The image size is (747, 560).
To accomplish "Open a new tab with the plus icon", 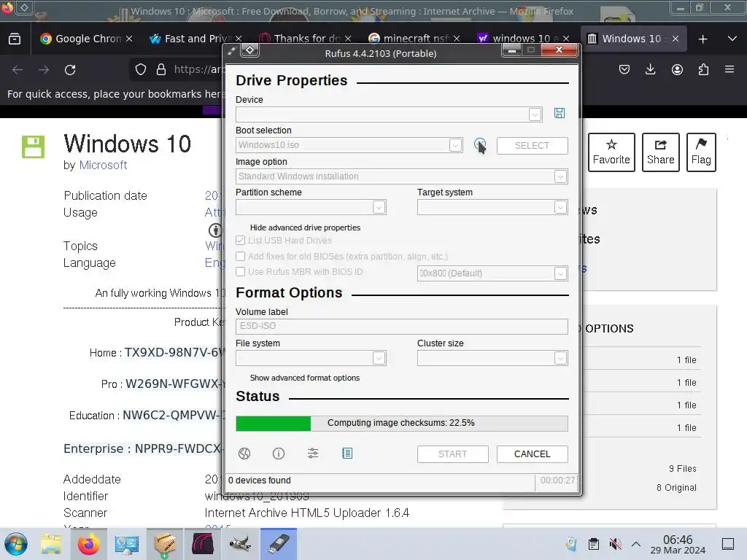I will coord(703,39).
